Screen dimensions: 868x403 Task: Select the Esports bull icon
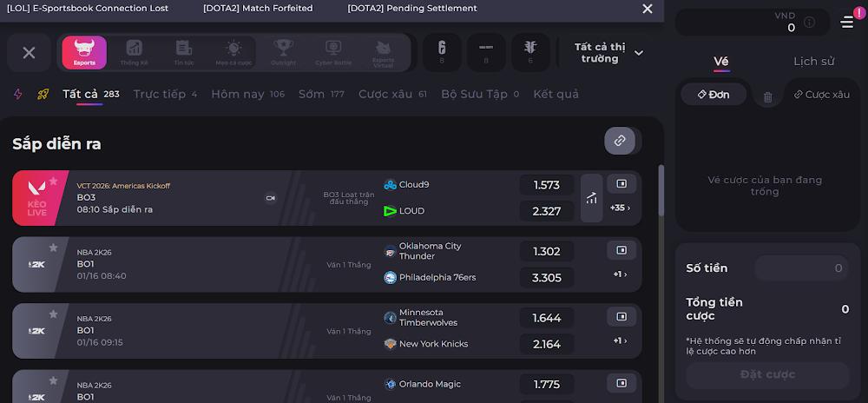pyautogui.click(x=84, y=53)
